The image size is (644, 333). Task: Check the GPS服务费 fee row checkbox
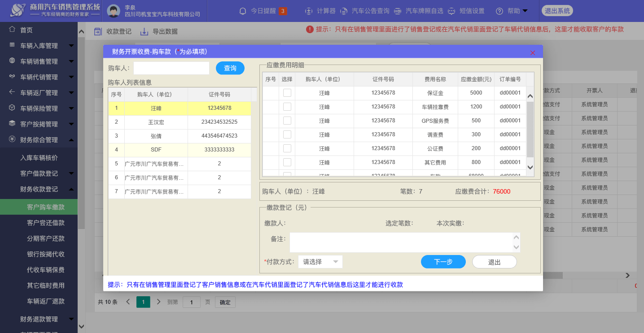tap(287, 121)
